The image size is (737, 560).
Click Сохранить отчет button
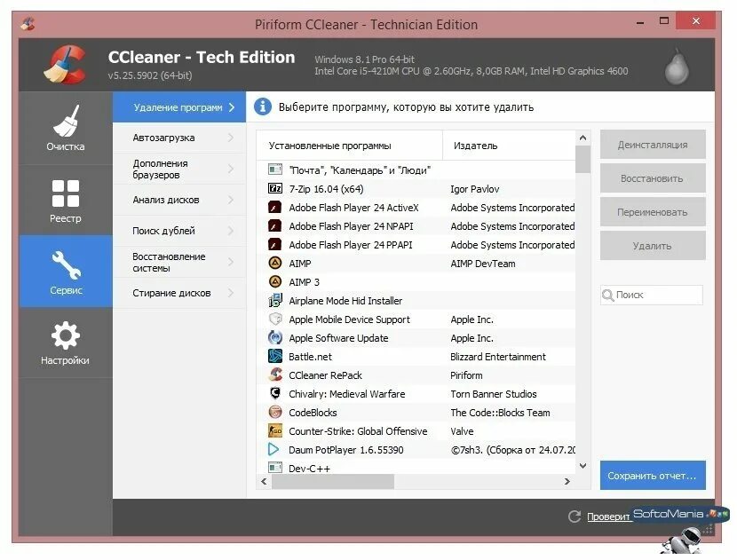(x=653, y=476)
